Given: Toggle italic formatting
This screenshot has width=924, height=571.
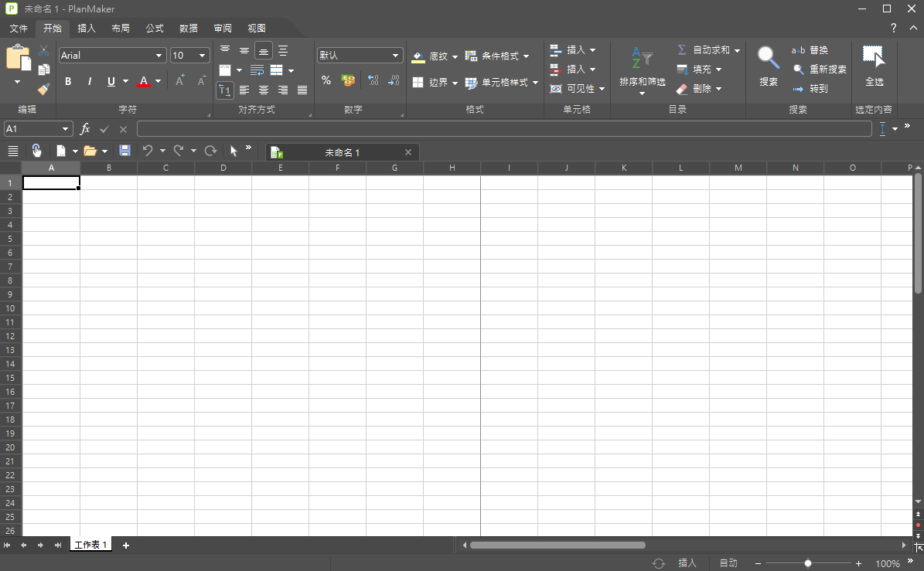Looking at the screenshot, I should [x=89, y=81].
